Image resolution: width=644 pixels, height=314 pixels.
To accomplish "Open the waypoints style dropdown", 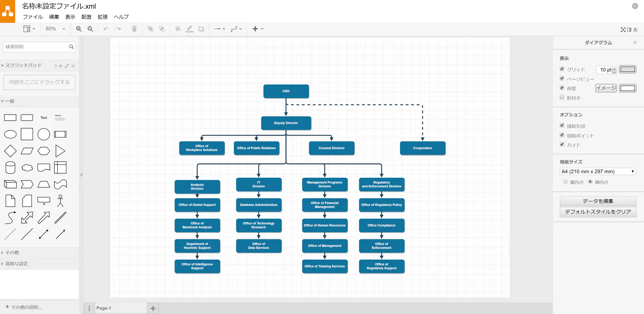I will coord(236,29).
